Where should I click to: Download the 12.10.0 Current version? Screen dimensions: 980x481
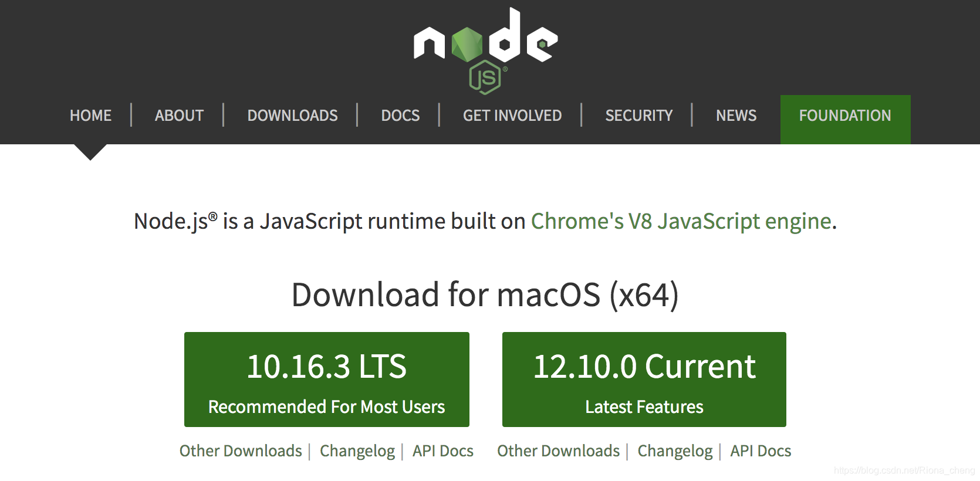[644, 380]
